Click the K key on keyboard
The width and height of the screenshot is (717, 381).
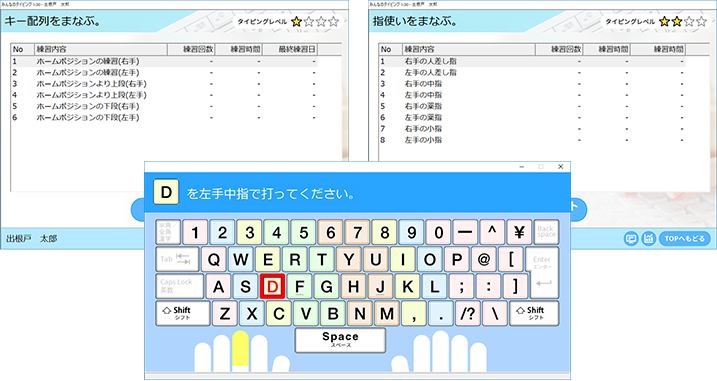(407, 286)
